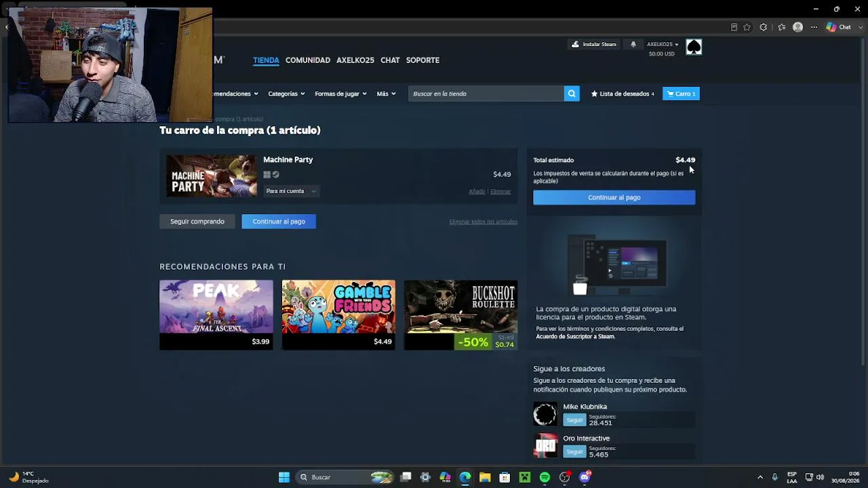Open the Oro Interactive creator avatar
Viewport: 868px width, 488px height.
click(545, 446)
